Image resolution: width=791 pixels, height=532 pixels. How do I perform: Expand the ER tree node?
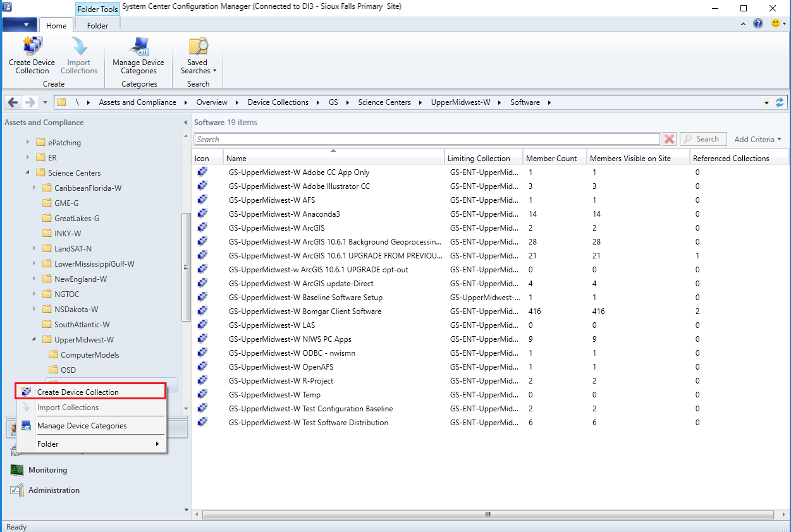(x=28, y=157)
